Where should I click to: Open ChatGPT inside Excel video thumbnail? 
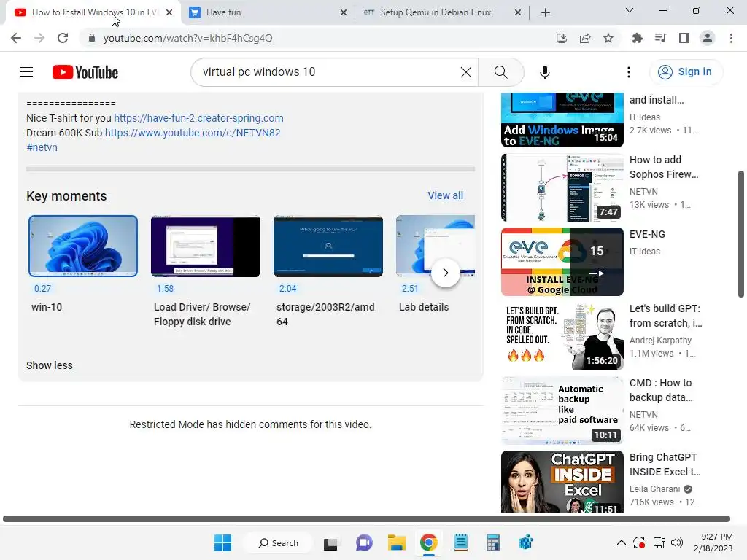(x=562, y=481)
